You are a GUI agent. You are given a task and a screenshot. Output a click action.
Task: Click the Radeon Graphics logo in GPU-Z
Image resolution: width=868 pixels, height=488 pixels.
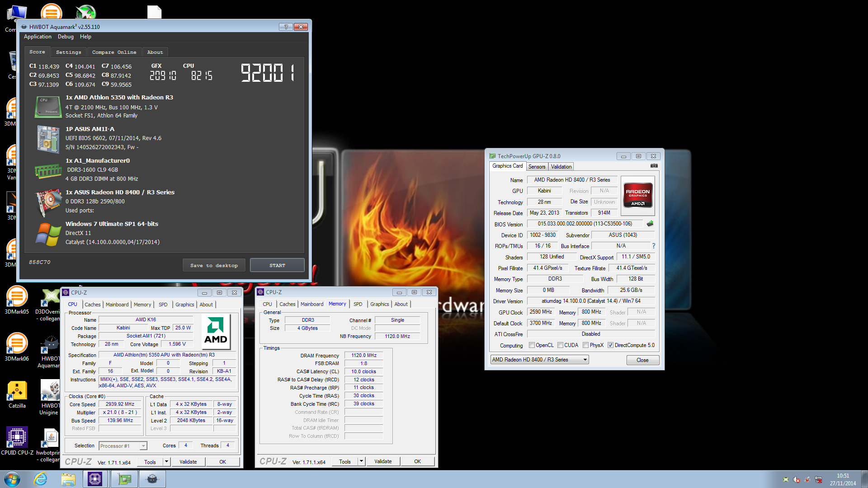click(637, 195)
